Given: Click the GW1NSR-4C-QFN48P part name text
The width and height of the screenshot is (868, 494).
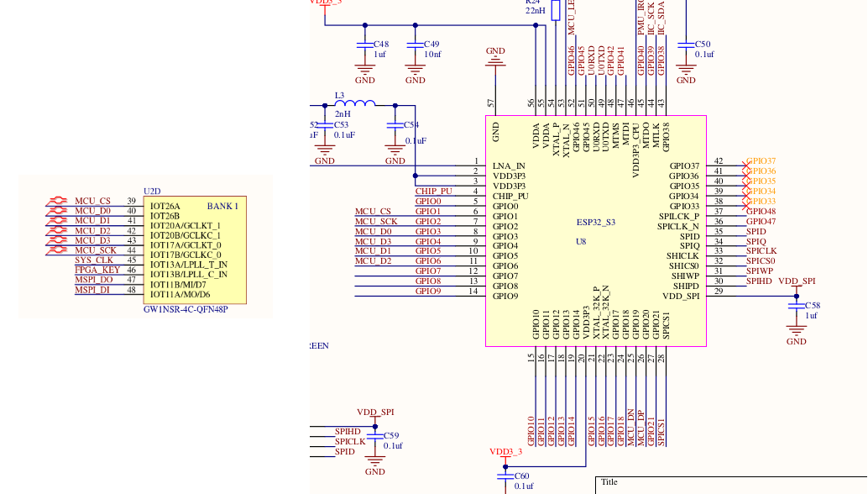Looking at the screenshot, I should tap(186, 309).
